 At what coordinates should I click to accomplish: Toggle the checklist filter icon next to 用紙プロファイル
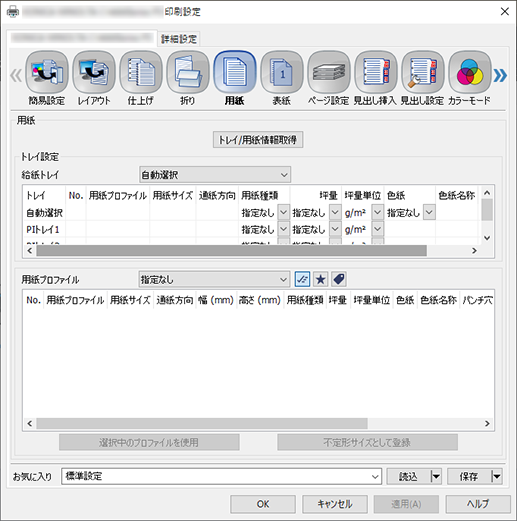(302, 279)
